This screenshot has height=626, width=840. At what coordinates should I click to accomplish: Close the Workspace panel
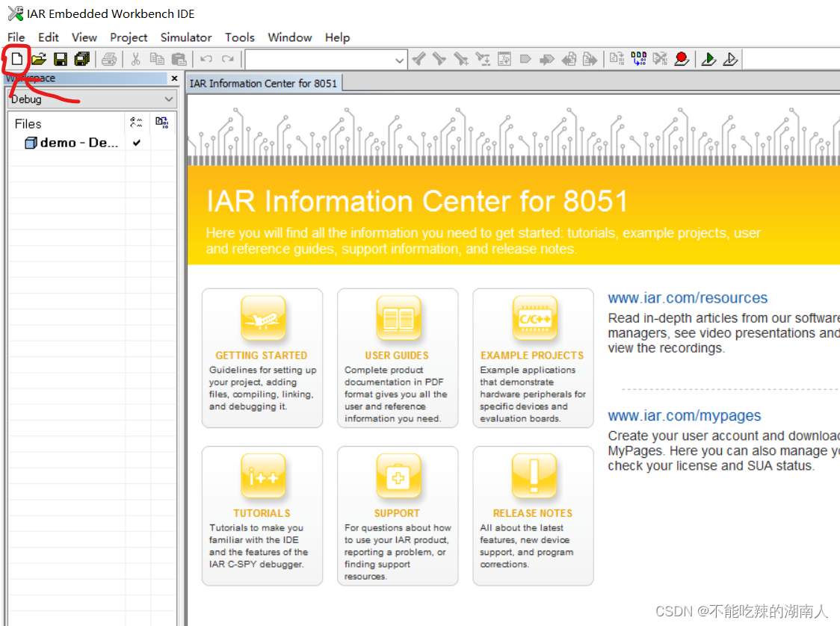coord(174,78)
